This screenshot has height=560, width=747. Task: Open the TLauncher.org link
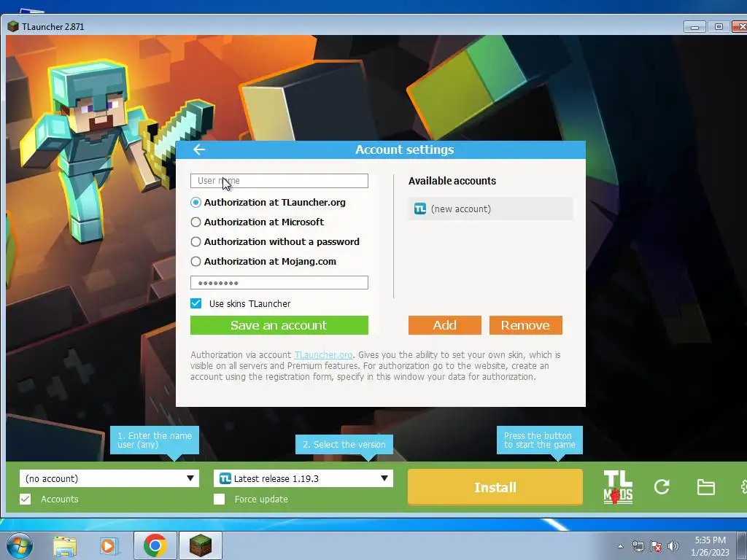323,355
